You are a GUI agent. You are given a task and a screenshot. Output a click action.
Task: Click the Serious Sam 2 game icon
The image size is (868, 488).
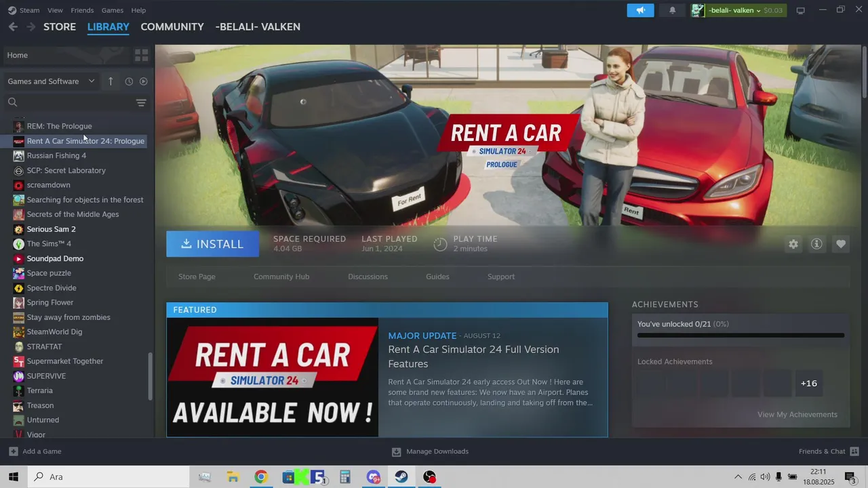pyautogui.click(x=19, y=229)
